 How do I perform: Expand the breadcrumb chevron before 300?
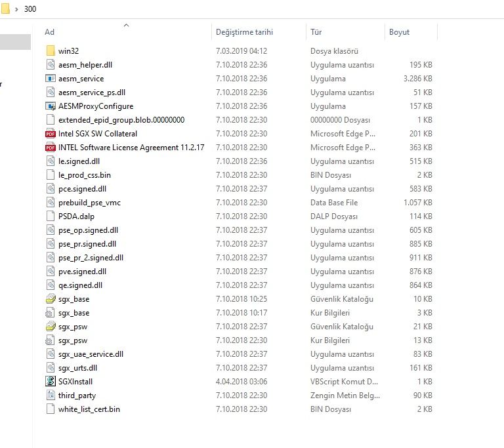[16, 9]
